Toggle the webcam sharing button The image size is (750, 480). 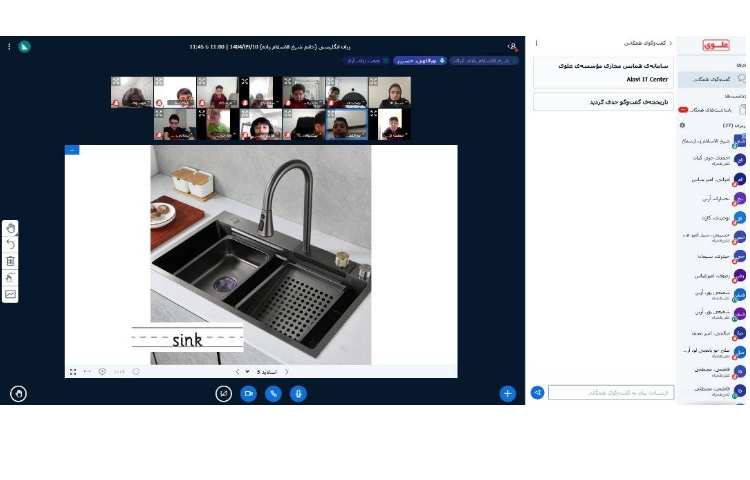(x=248, y=394)
